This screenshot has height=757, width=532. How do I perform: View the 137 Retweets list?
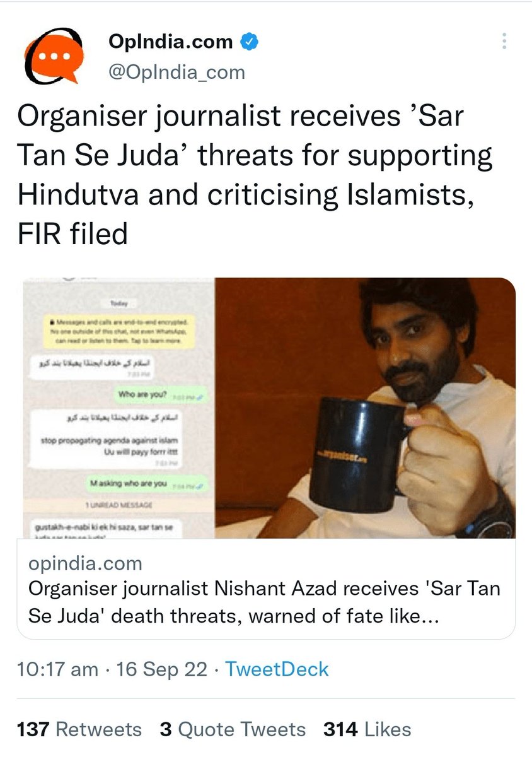[x=79, y=730]
